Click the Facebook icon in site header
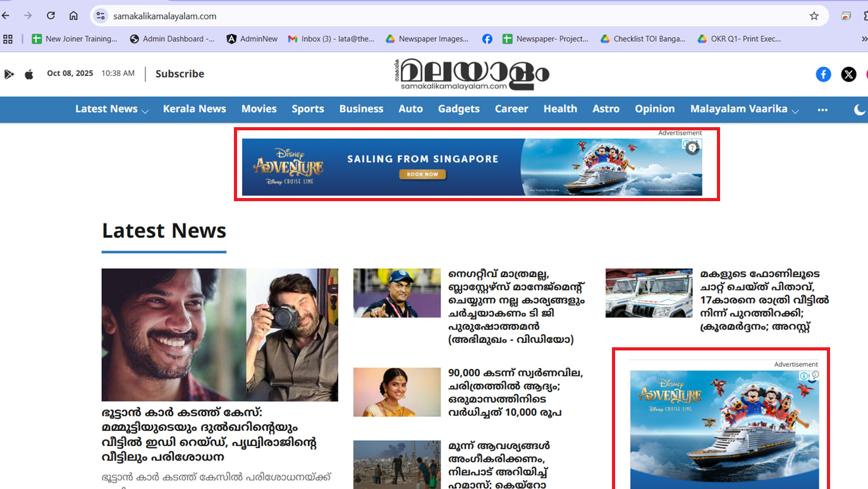This screenshot has height=489, width=868. coord(823,74)
